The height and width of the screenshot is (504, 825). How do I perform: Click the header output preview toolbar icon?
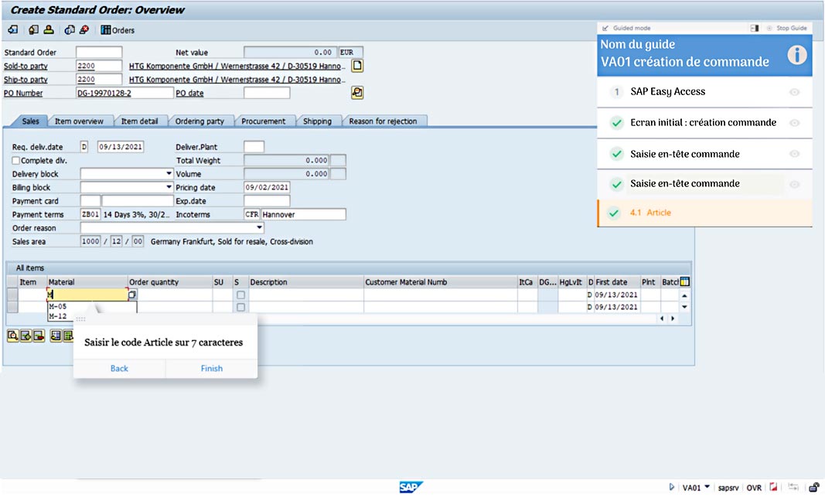(34, 30)
